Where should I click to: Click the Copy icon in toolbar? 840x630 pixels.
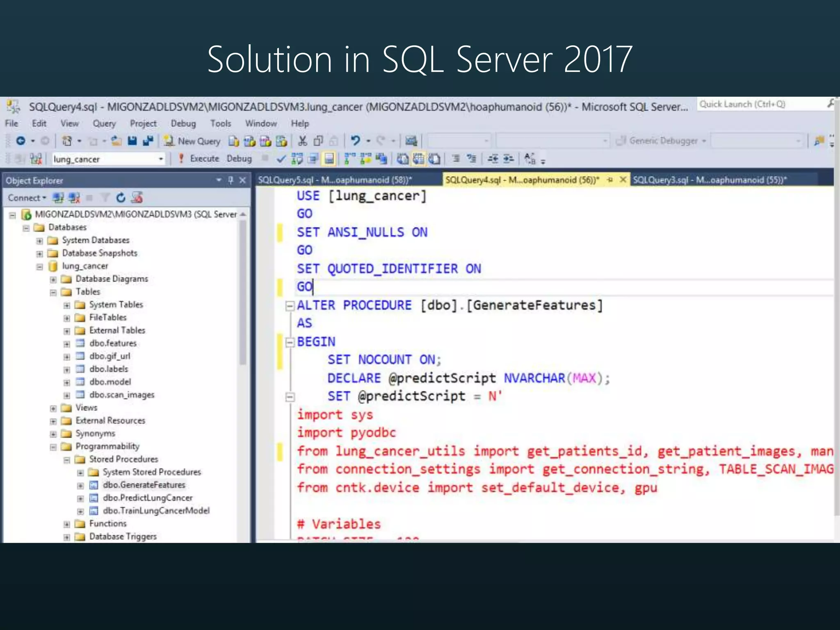(x=318, y=141)
